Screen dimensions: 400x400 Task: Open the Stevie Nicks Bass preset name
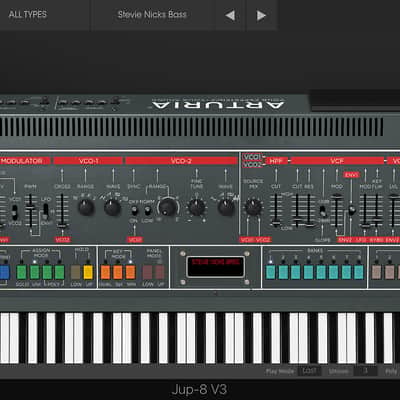click(x=152, y=14)
